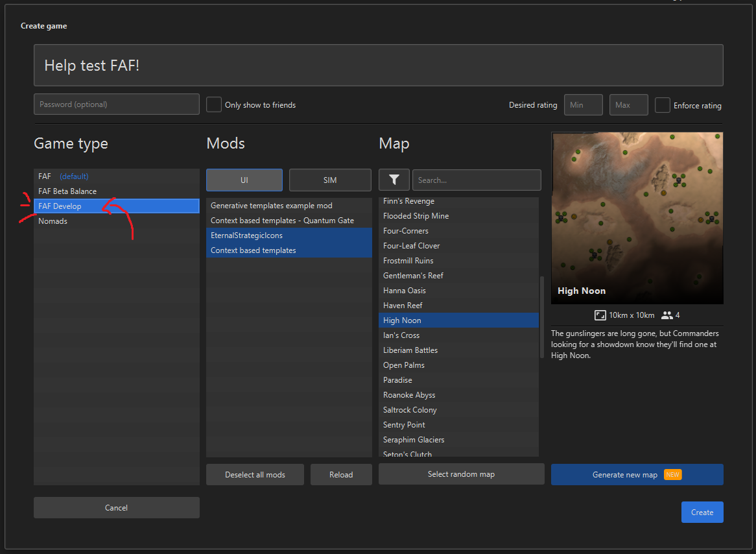Check the Only show to friends checkbox

point(213,104)
